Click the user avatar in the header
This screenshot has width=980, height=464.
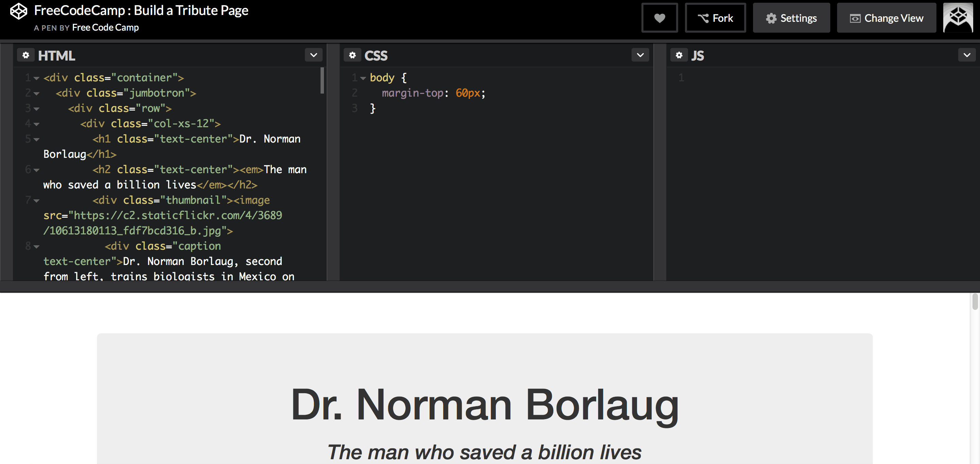(958, 18)
